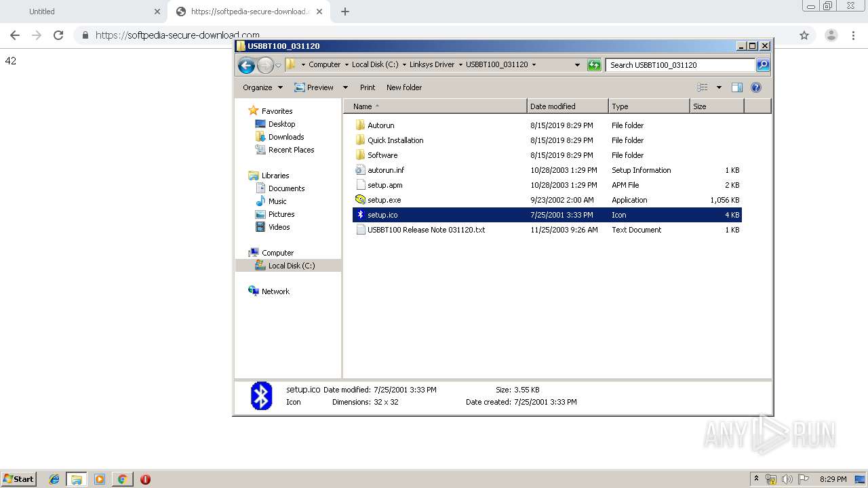
Task: Show hidden tray icons arrow
Action: tap(756, 479)
